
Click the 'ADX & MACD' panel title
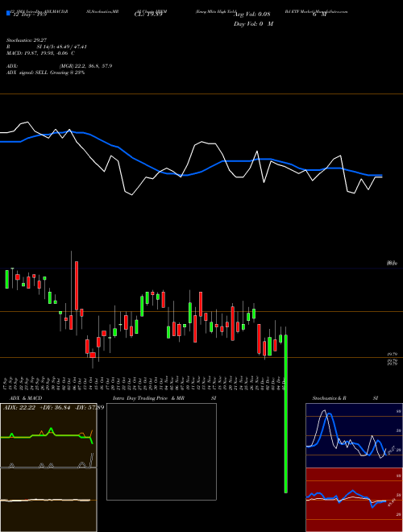coord(26,398)
